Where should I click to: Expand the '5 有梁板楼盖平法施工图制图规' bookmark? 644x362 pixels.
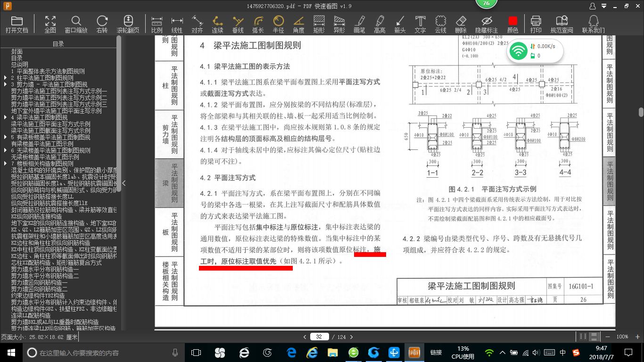(5, 137)
